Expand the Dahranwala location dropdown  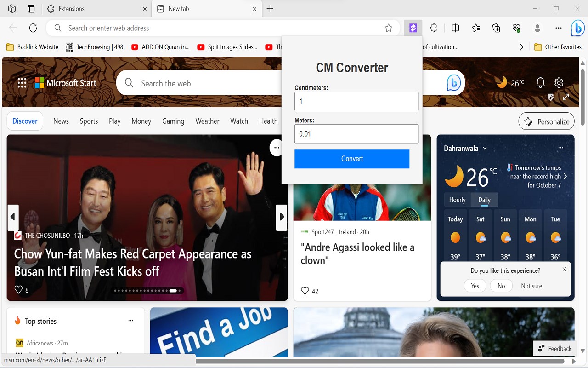click(485, 148)
